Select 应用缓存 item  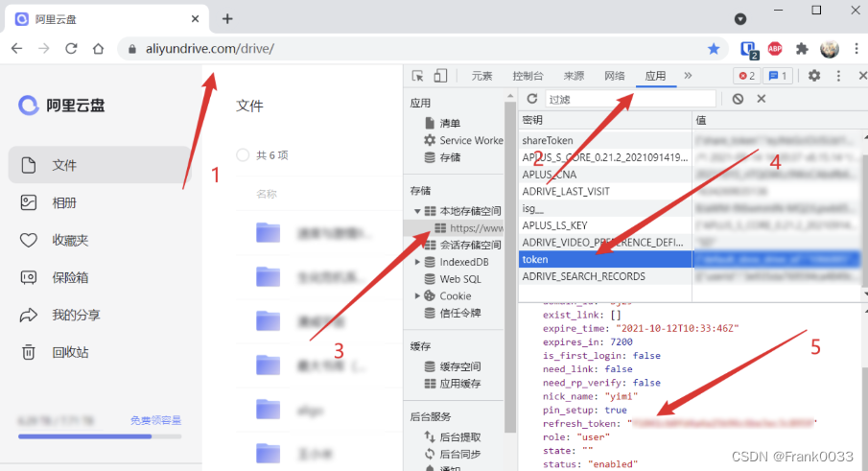click(453, 384)
